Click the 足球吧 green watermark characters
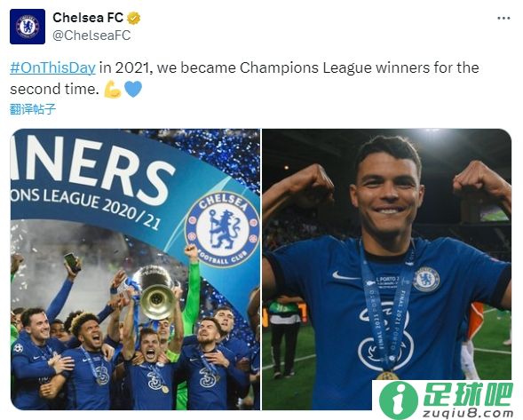Screen dimensions: 523x420 tap(468, 394)
